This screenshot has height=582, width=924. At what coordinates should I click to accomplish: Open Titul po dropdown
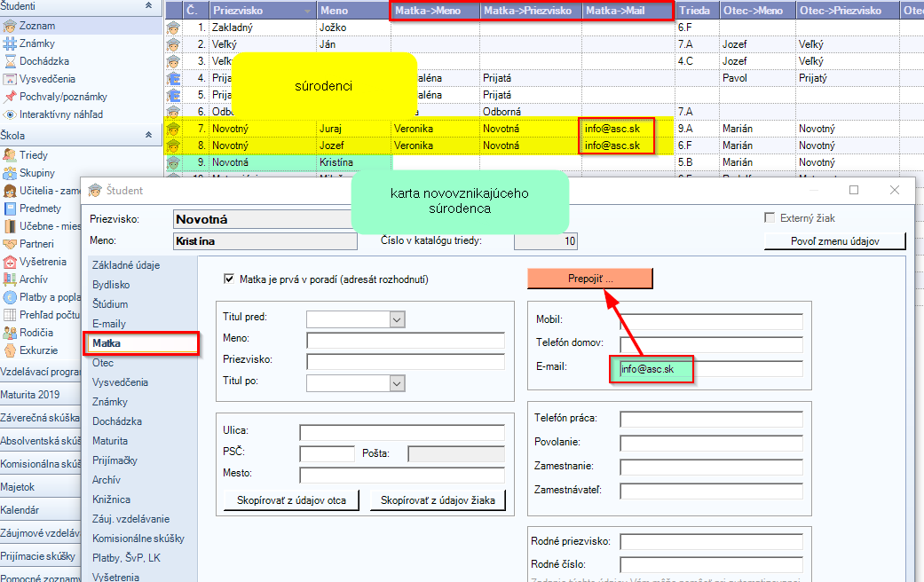click(x=397, y=383)
